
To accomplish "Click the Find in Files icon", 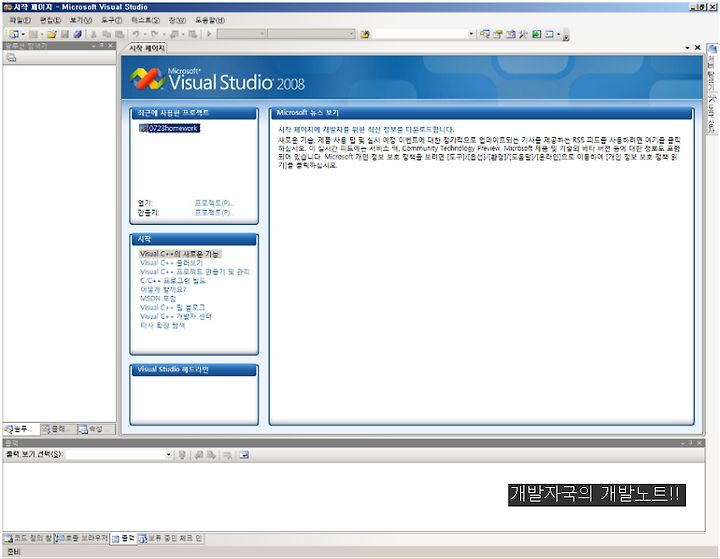I will 365,34.
